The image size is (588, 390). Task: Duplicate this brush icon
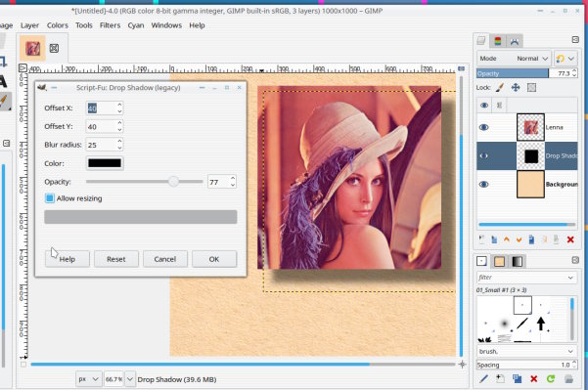point(518,379)
